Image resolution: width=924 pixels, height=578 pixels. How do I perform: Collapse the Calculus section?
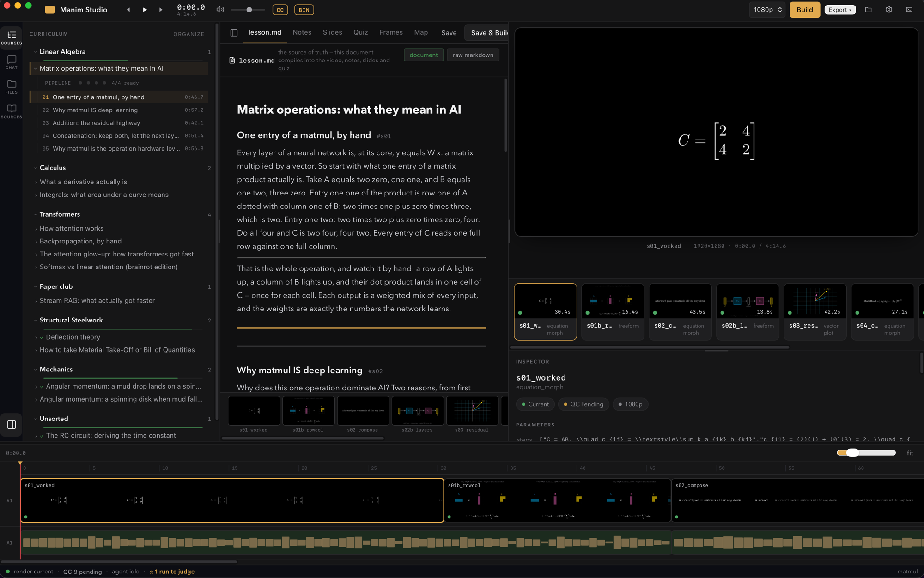pos(36,168)
